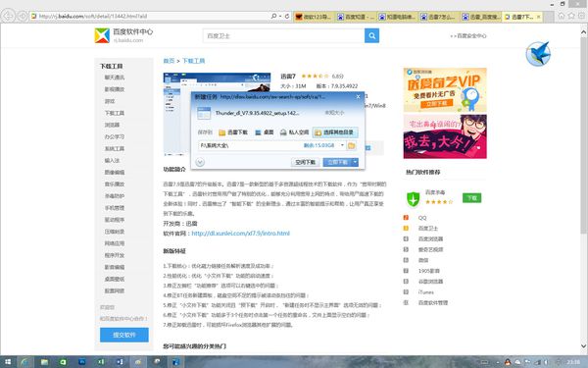Click the browser home icon

pos(562,16)
